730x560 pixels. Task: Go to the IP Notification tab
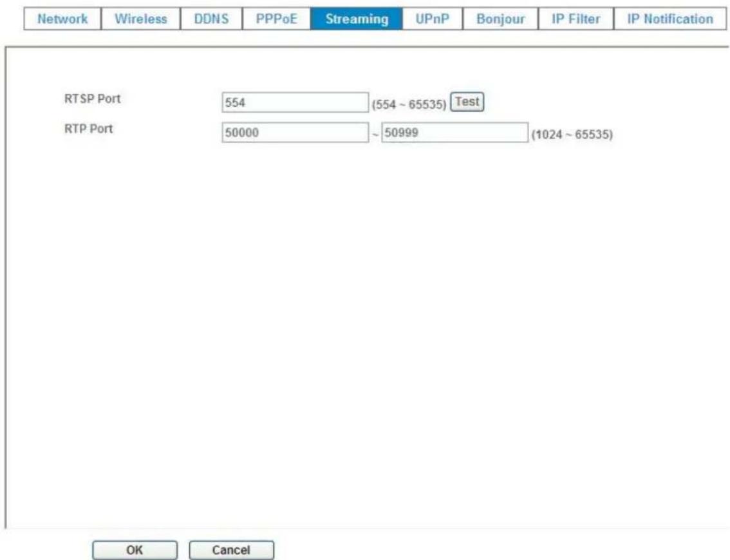670,19
